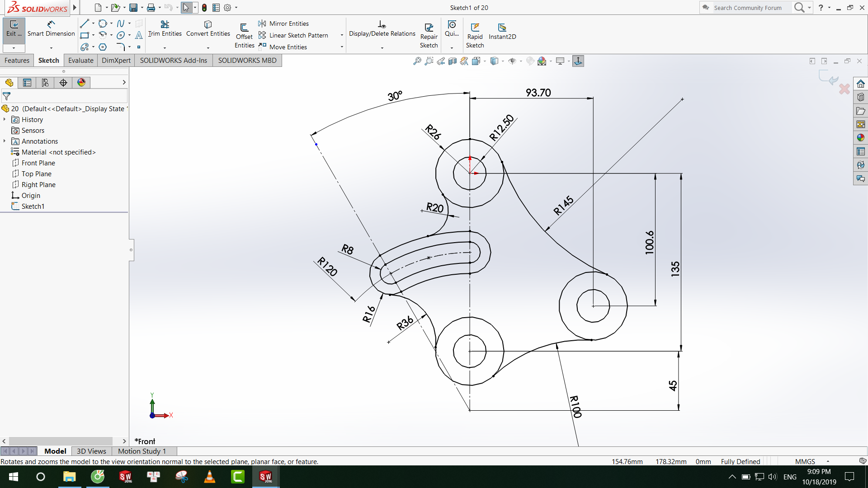868x488 pixels.
Task: Open SOLIDWORKS Resources home icon in task pane
Action: (860, 84)
